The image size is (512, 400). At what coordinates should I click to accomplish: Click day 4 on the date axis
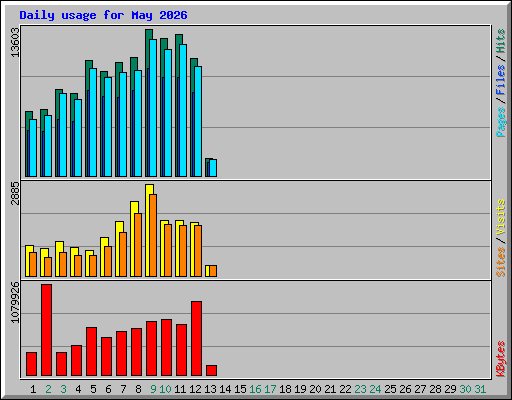pos(78,389)
